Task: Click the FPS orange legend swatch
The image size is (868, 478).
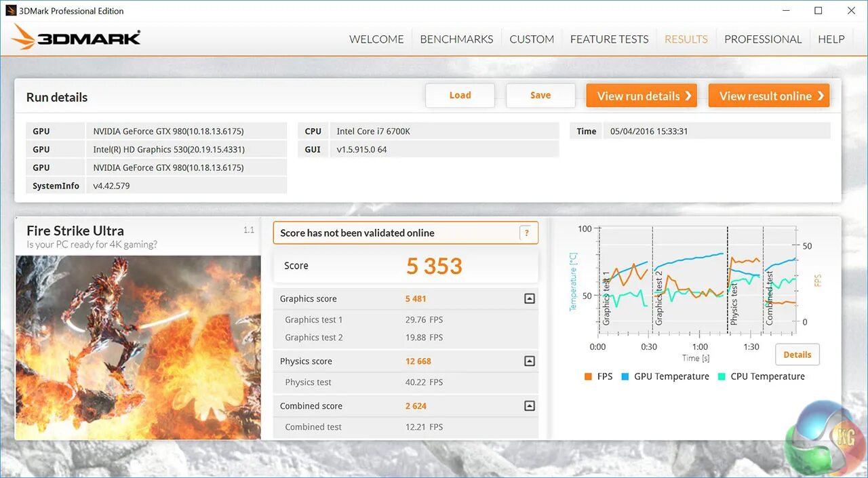Action: [588, 376]
